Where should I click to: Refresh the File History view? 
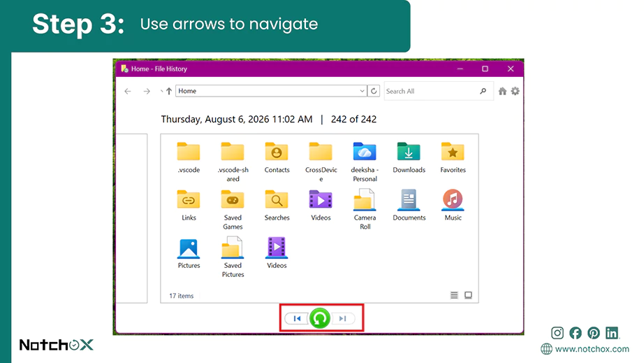374,91
